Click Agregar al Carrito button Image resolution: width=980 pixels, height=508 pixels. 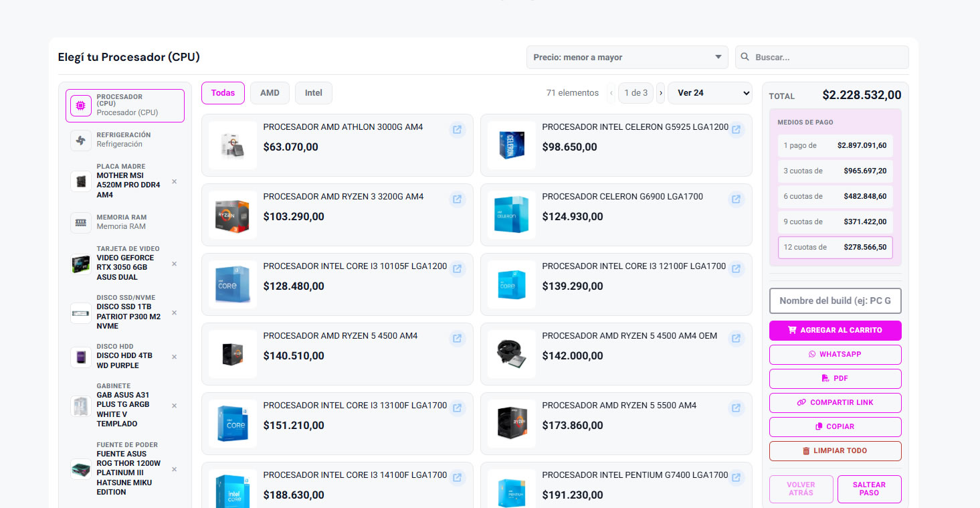pyautogui.click(x=835, y=330)
